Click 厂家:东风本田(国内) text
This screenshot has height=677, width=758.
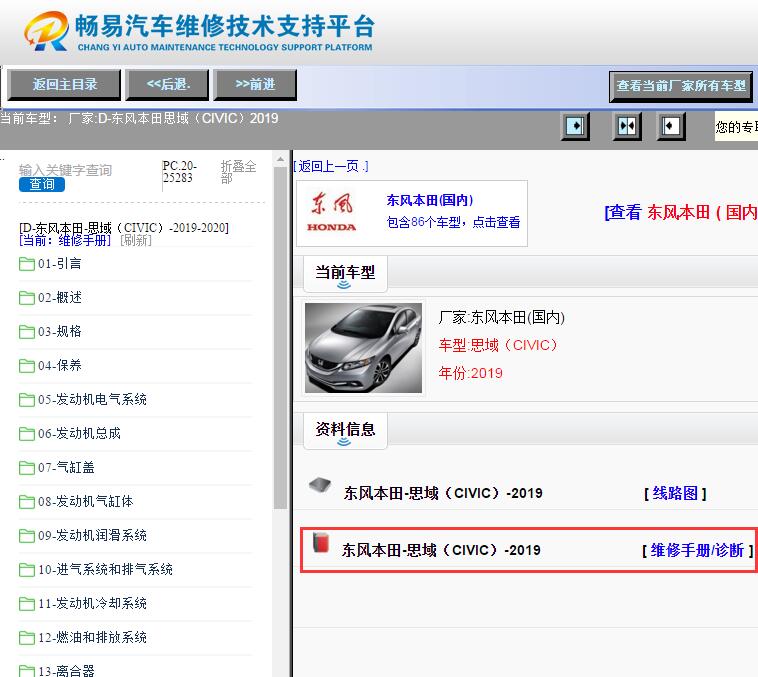tap(501, 317)
